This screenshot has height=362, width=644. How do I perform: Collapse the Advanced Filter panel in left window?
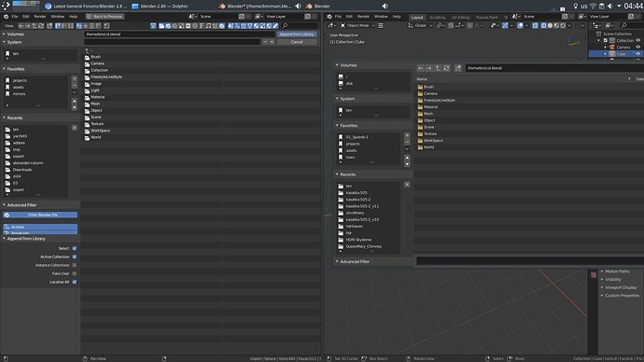pyautogui.click(x=4, y=205)
